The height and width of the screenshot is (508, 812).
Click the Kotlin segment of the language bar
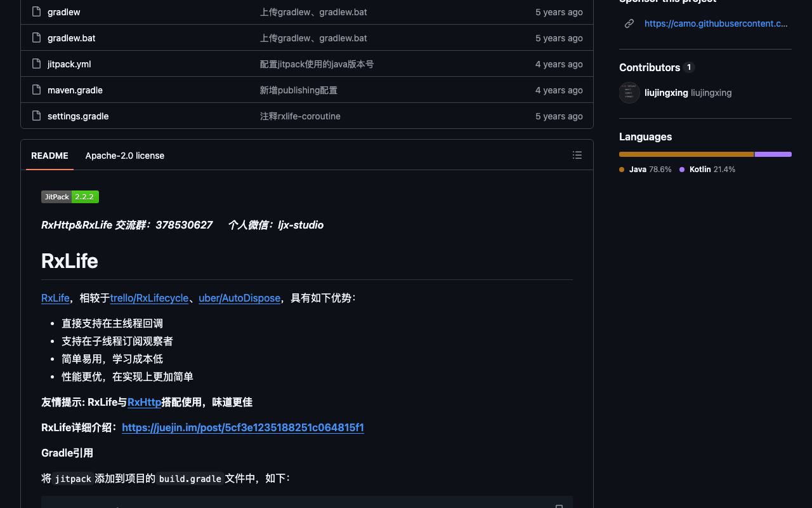tap(773, 154)
